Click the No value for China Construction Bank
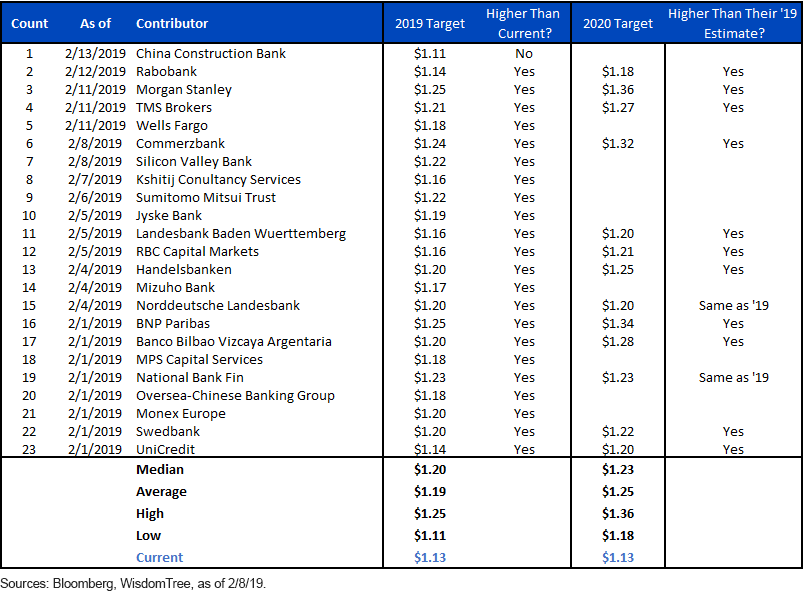Image resolution: width=803 pixels, height=591 pixels. click(524, 54)
